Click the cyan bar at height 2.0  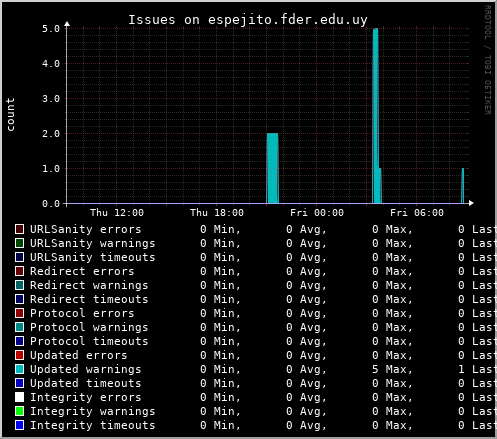[273, 168]
